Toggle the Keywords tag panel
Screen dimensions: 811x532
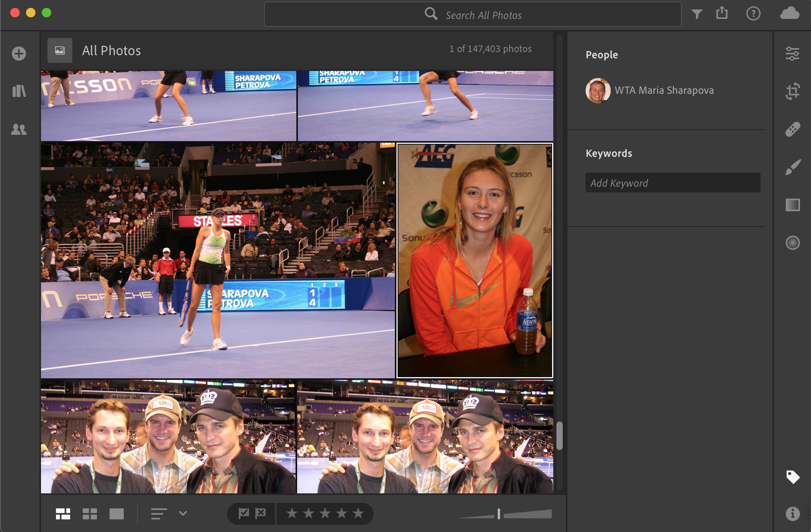click(x=792, y=477)
